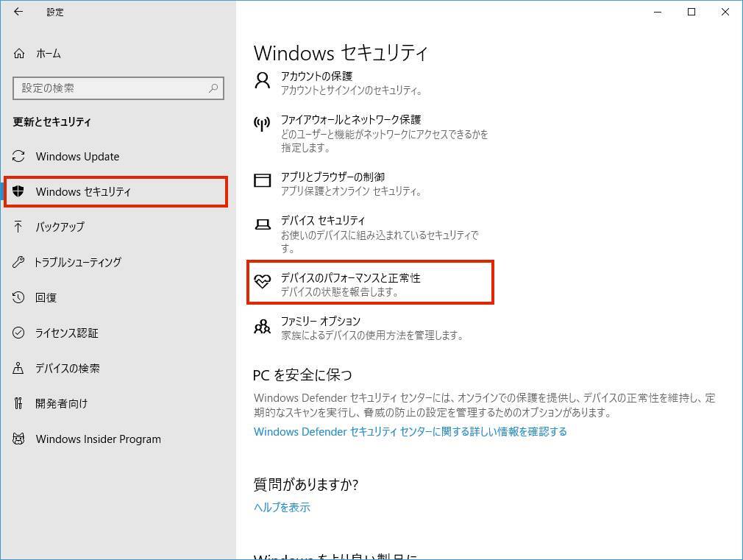743x560 pixels.
Task: Click the デバイス セキュリティ laptop icon
Action: [x=263, y=224]
